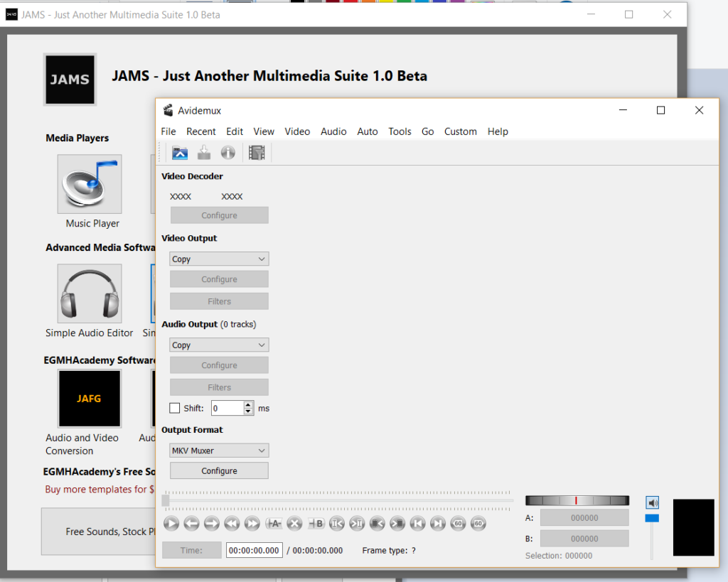Set end marker B
728x582 pixels.
(x=316, y=524)
